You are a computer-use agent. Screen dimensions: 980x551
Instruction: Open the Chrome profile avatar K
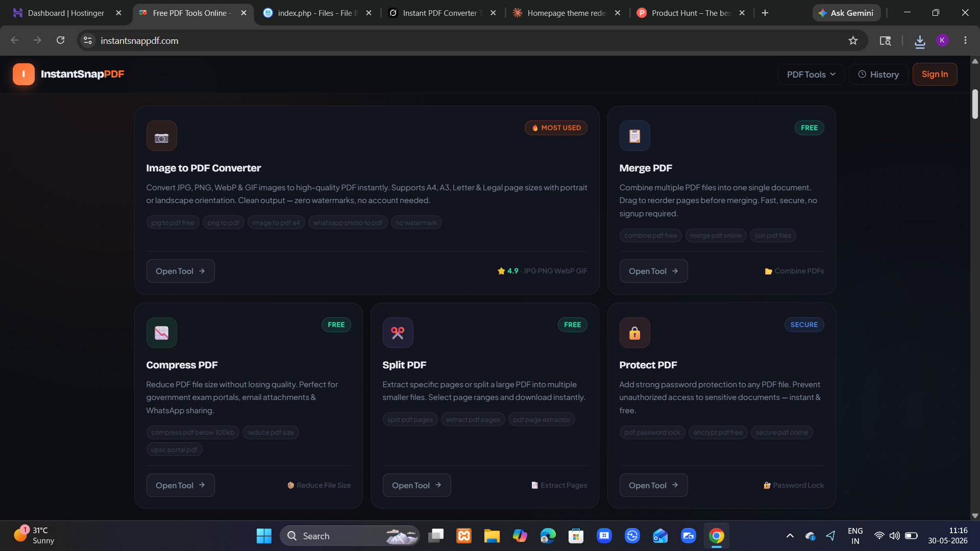(942, 40)
